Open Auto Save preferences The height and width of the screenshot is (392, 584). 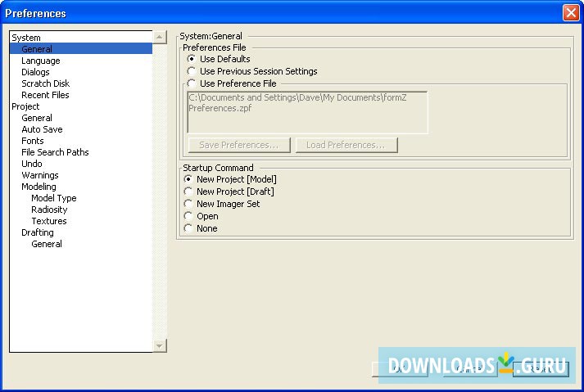point(42,129)
